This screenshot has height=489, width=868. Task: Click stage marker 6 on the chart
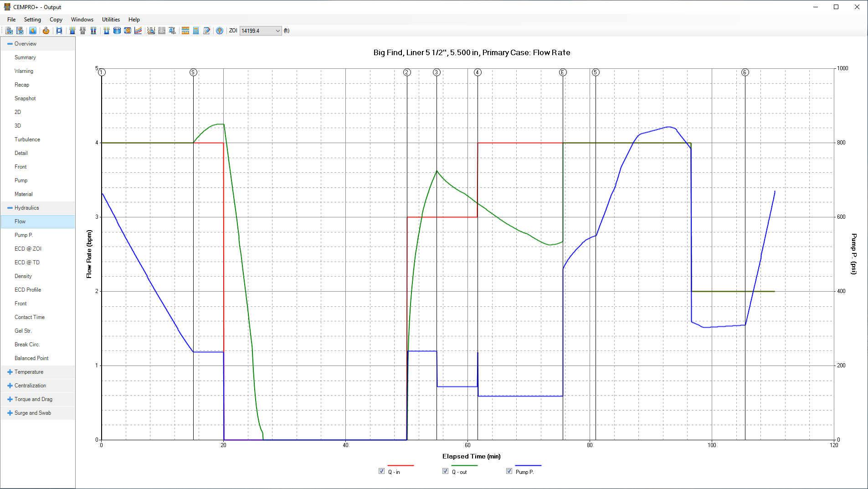coord(745,72)
